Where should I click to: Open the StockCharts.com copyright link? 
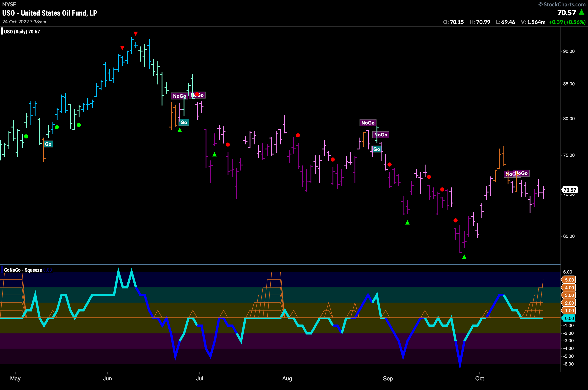click(x=562, y=5)
